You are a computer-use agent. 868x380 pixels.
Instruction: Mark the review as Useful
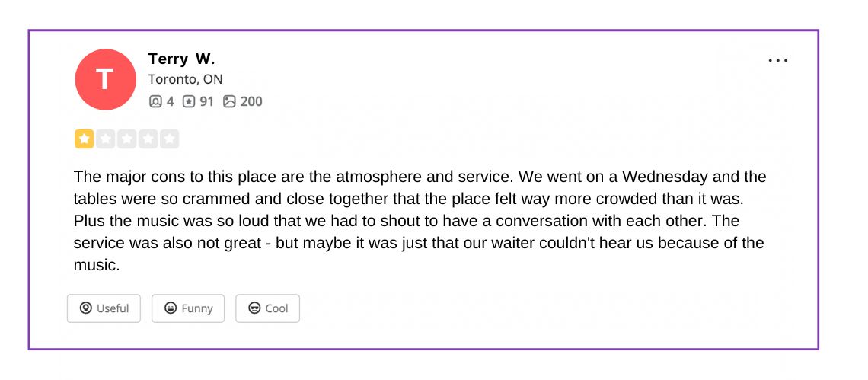tap(104, 308)
